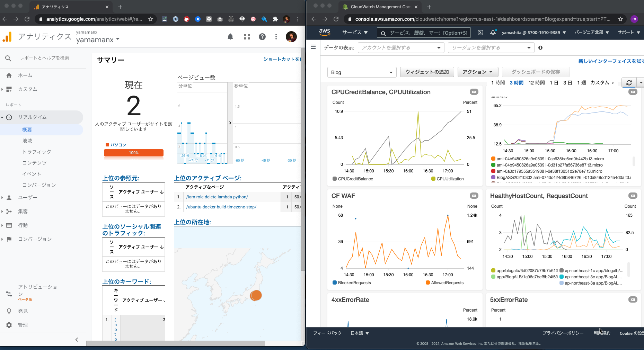The image size is (644, 350).
Task: Open the リージョンを選択する dropdown
Action: (x=491, y=48)
